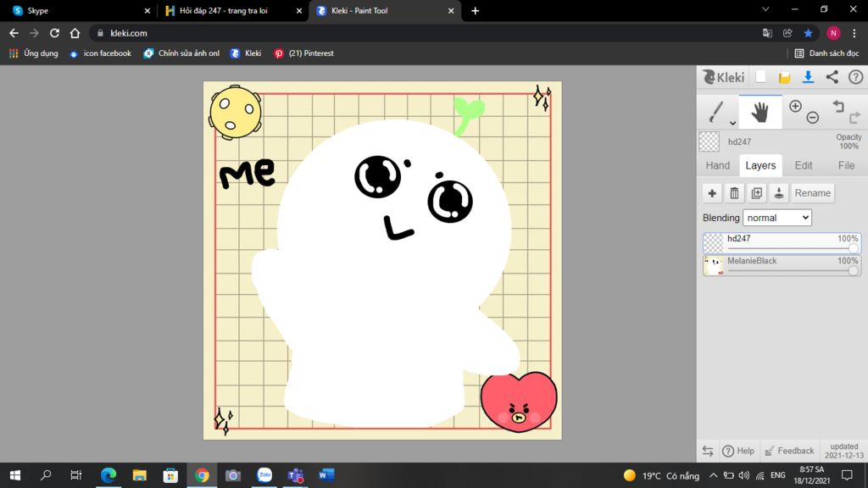868x488 pixels.
Task: Go to the browser home page
Action: point(75,33)
